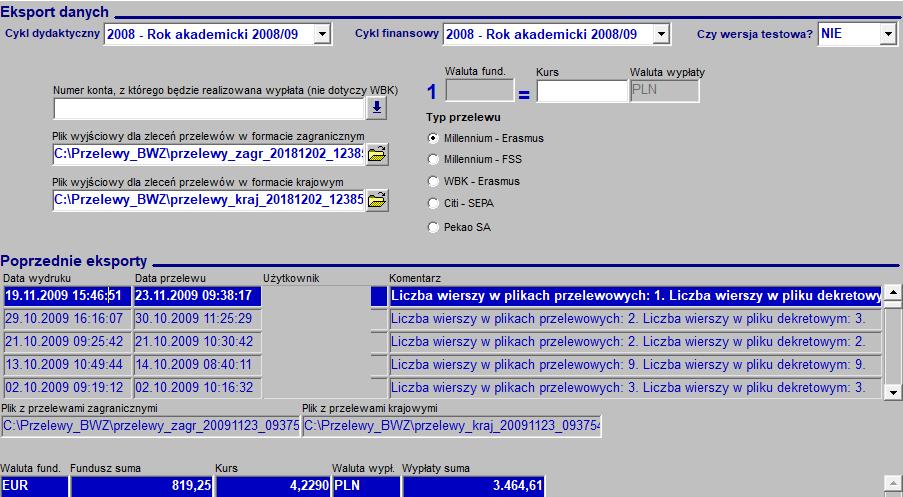This screenshot has width=903, height=497.
Task: Select export row dated 29.10.2009 16:16:07
Action: (67, 319)
